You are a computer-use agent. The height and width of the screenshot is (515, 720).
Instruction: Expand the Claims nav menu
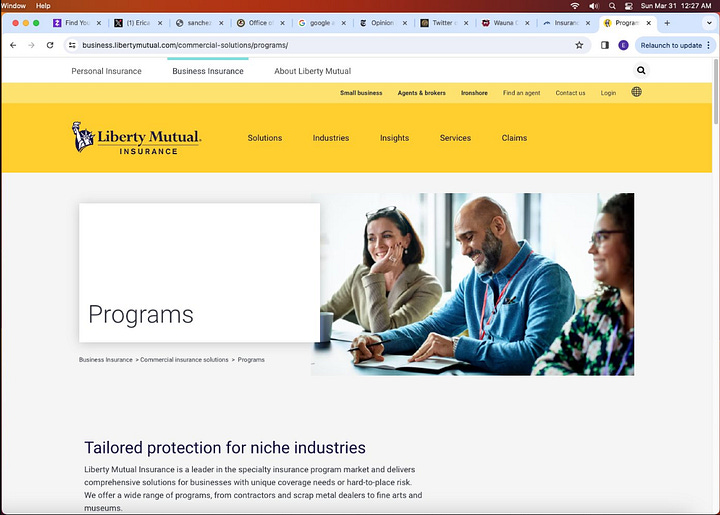pos(514,138)
